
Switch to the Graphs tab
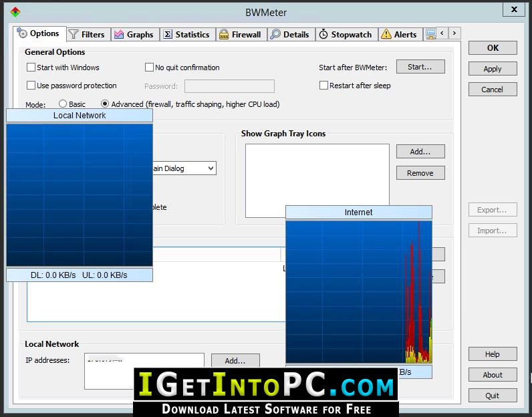pos(135,34)
